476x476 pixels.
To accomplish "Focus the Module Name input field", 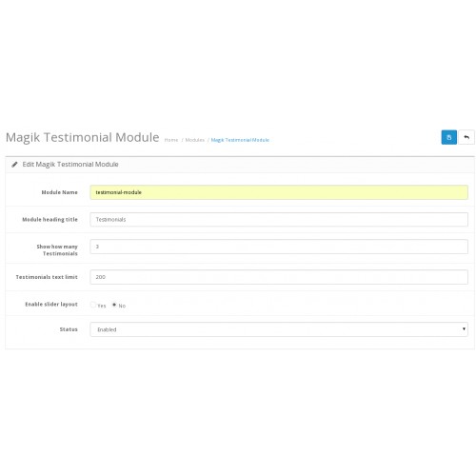I will click(279, 192).
